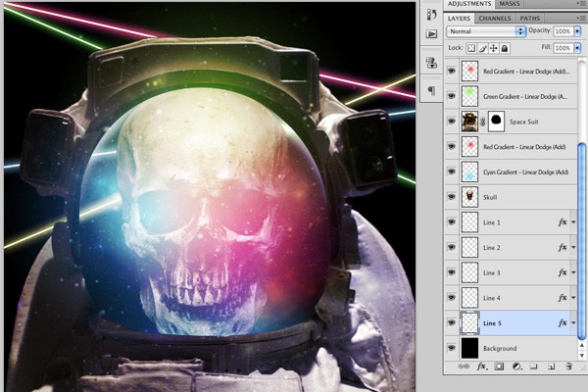The height and width of the screenshot is (392, 588).
Task: Select the Green Gradient layer name
Action: click(525, 96)
